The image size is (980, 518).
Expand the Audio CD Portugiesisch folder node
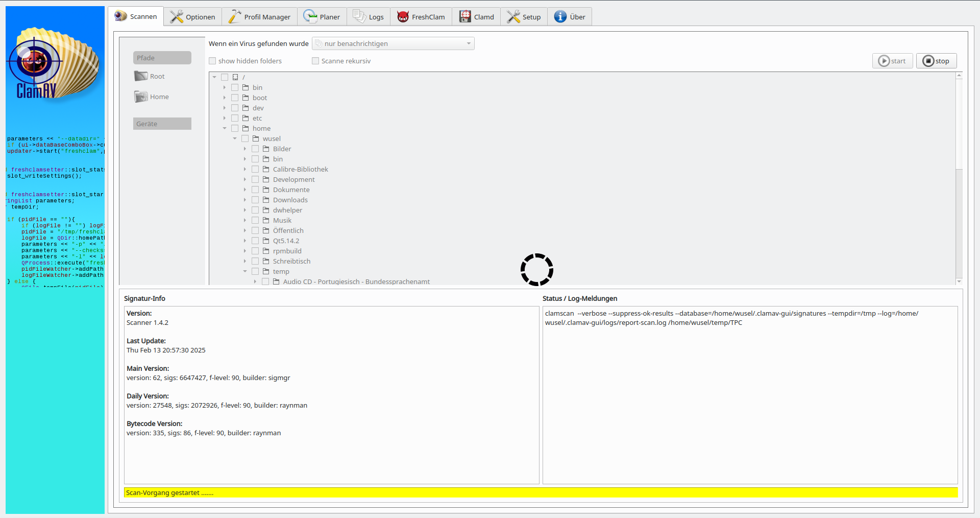pos(255,281)
